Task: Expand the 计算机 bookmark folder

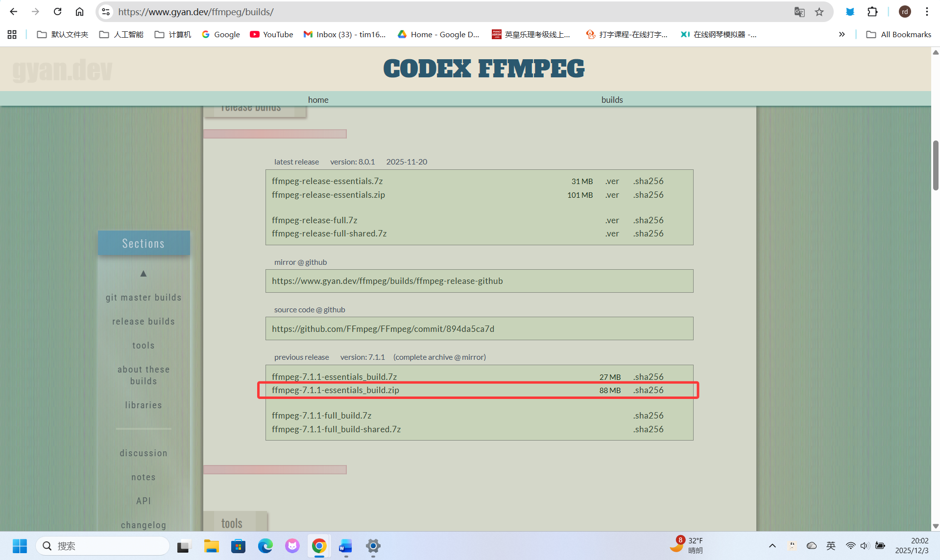Action: click(x=173, y=34)
